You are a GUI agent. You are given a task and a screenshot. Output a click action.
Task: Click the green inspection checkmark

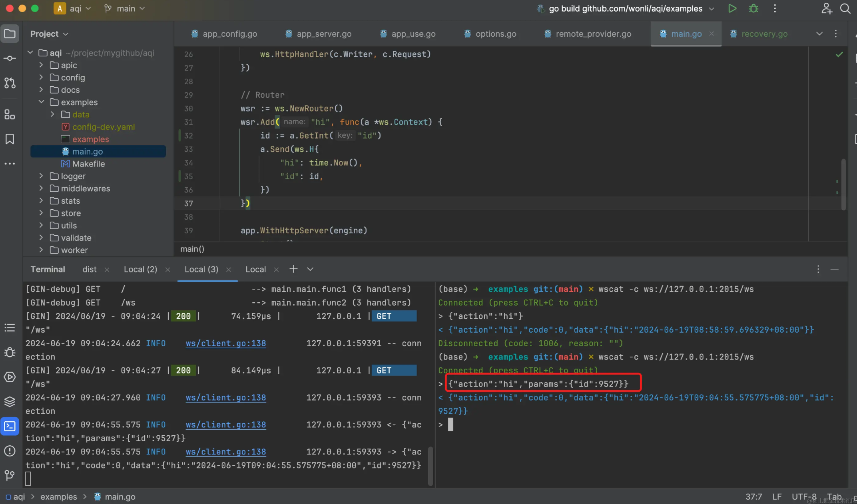pyautogui.click(x=839, y=54)
